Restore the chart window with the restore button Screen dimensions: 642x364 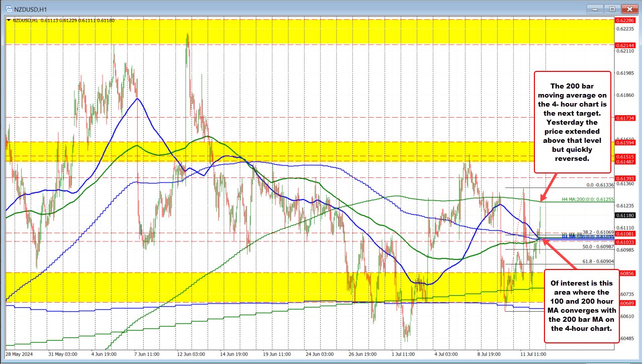(611, 9)
